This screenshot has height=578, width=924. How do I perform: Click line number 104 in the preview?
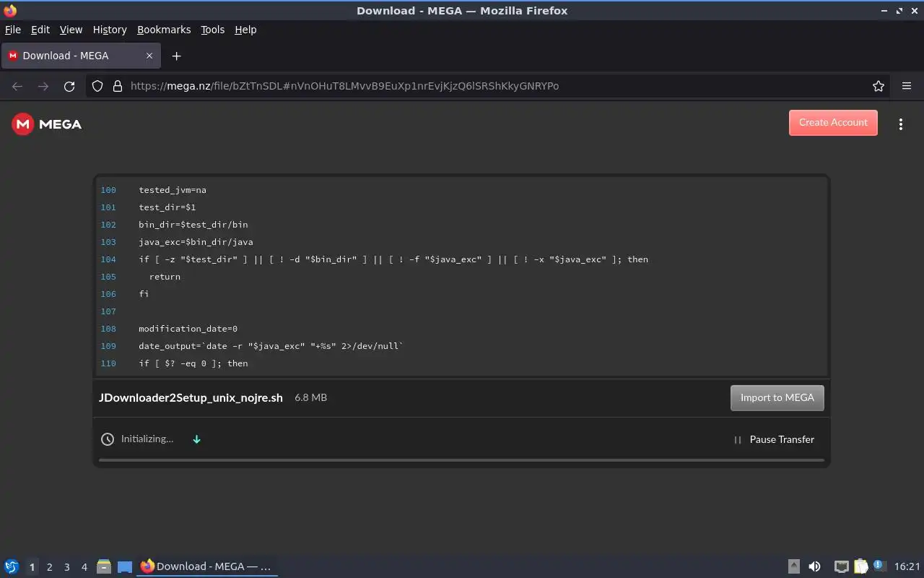(108, 259)
